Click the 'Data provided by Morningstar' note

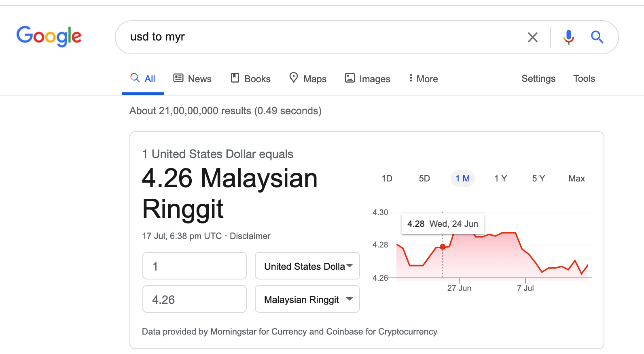tap(290, 332)
